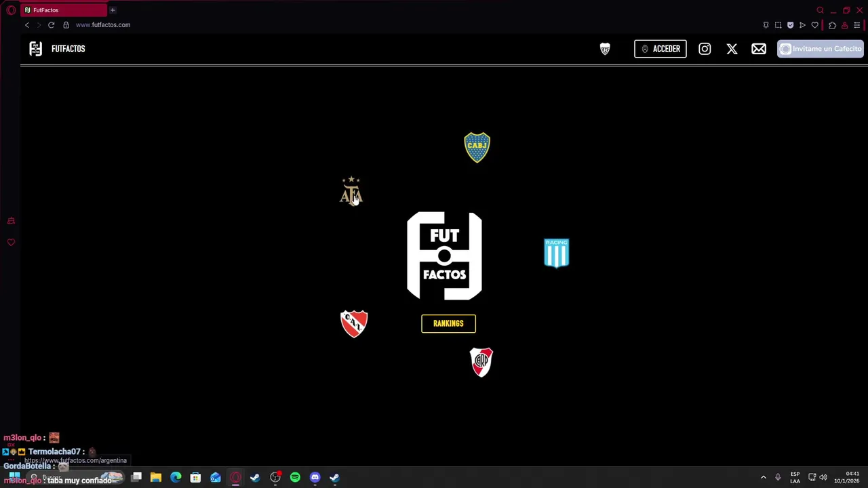
Task: Open File Explorer from the taskbar
Action: pyautogui.click(x=156, y=478)
